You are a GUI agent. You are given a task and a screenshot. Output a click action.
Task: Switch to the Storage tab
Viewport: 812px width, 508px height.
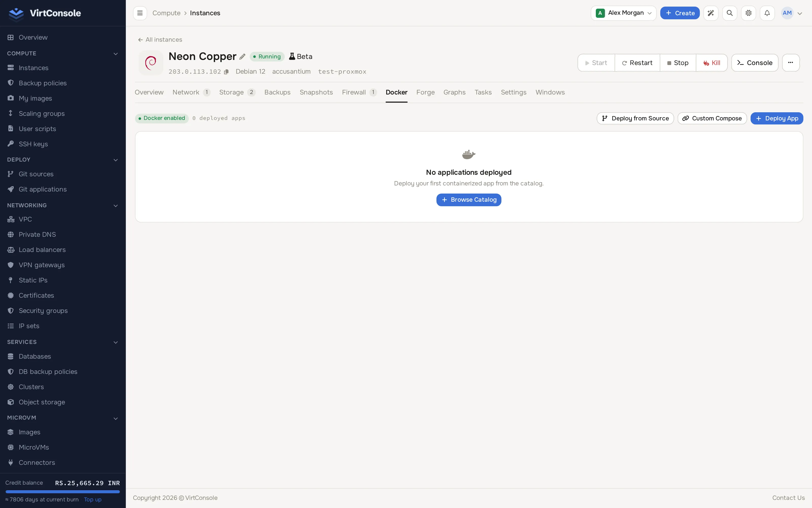[237, 92]
